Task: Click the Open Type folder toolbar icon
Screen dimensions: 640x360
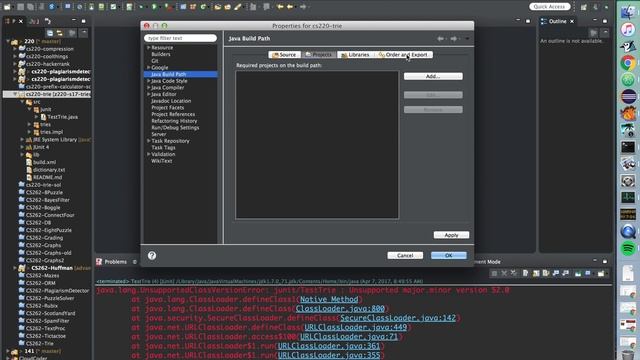Action: coord(218,7)
